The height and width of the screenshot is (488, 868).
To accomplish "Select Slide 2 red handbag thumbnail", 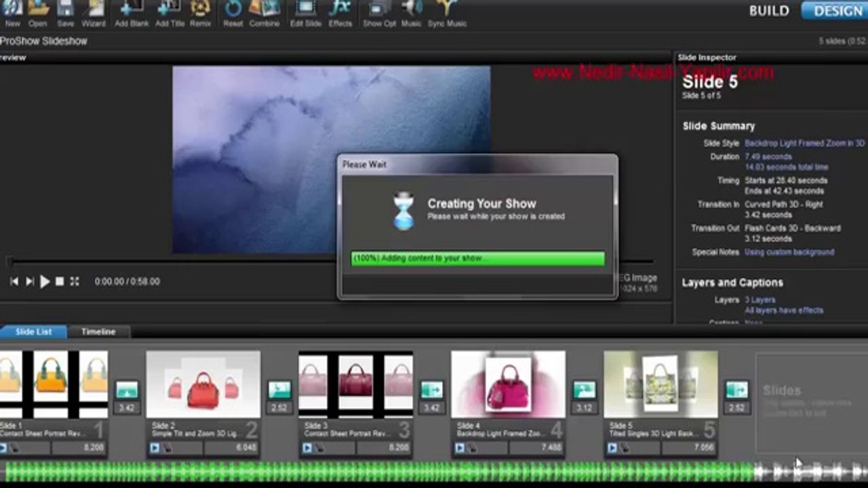I will click(x=203, y=384).
